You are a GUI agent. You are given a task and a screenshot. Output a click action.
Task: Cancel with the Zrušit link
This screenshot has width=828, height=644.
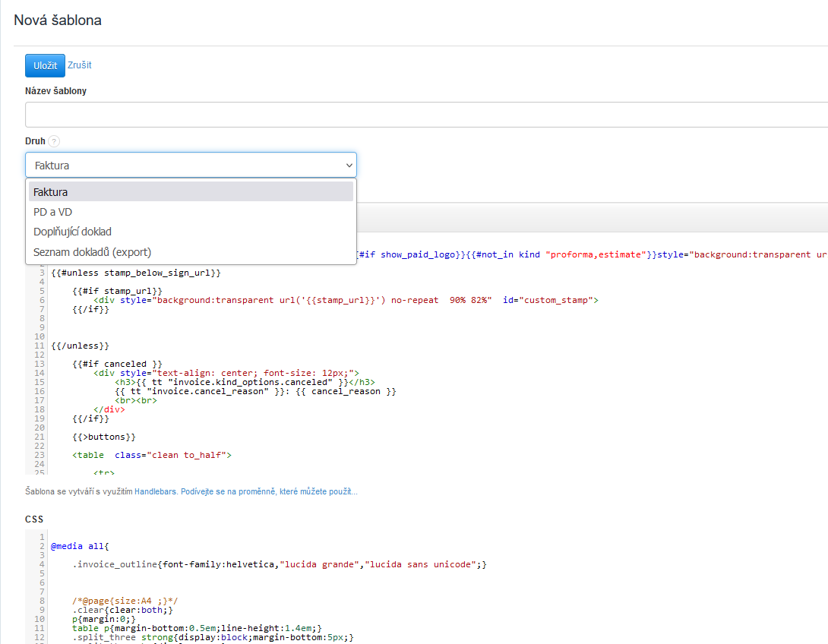80,65
